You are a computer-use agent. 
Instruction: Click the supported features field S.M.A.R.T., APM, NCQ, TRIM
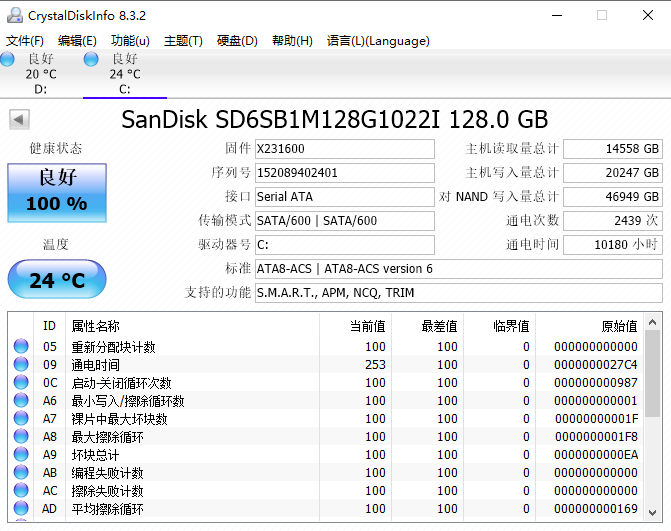pyautogui.click(x=459, y=292)
